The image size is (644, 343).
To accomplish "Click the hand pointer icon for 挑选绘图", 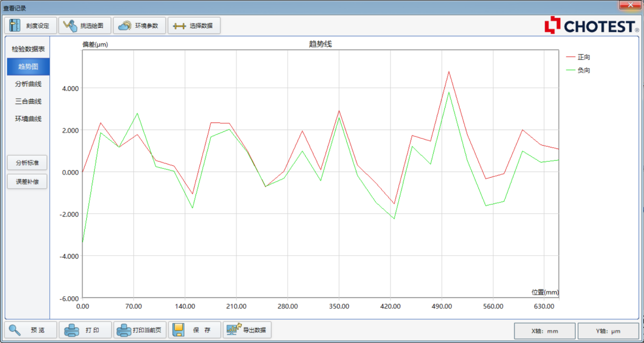I will 70,25.
